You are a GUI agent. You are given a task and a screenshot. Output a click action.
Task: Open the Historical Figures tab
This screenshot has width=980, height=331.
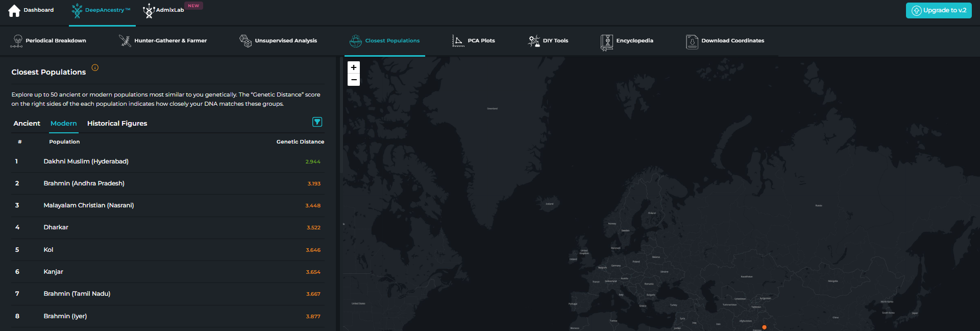click(117, 124)
